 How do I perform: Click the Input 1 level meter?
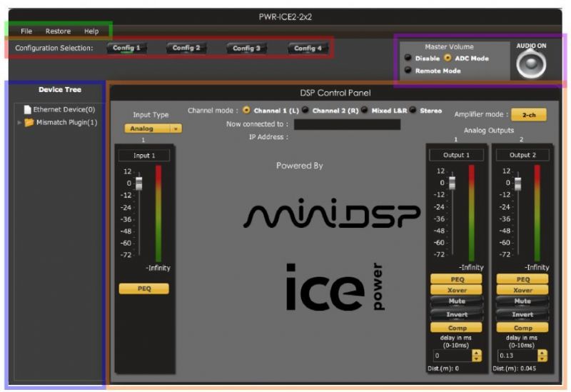coord(158,213)
